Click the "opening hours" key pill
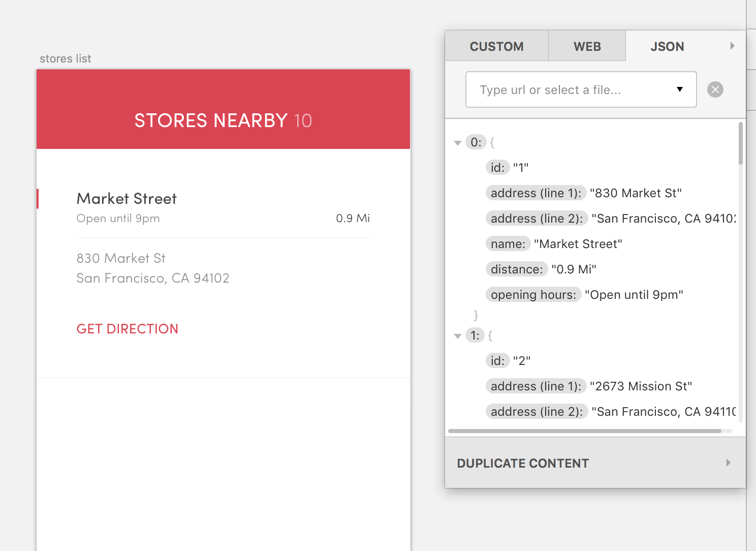 (533, 294)
